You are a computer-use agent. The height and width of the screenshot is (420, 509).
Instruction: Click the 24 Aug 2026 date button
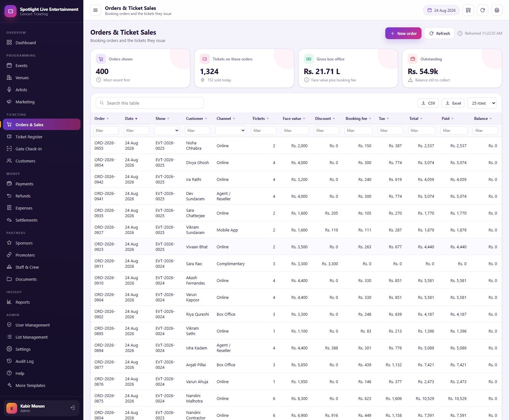coord(441,10)
